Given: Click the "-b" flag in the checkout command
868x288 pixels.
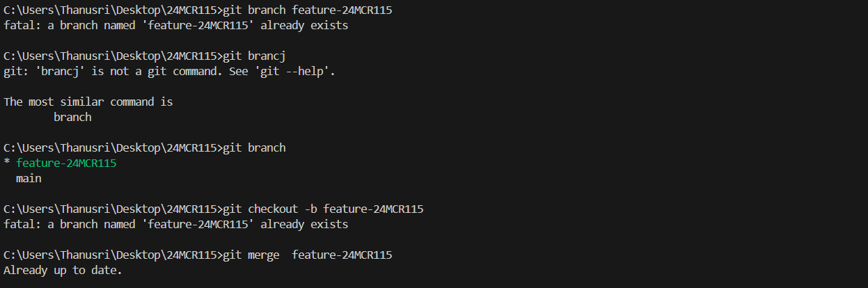Looking at the screenshot, I should 310,209.
